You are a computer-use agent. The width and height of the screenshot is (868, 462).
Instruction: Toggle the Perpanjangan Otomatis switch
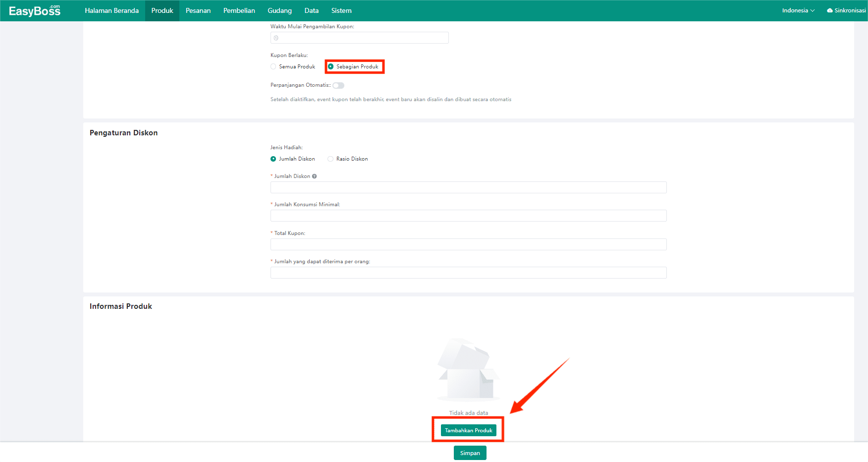click(338, 85)
